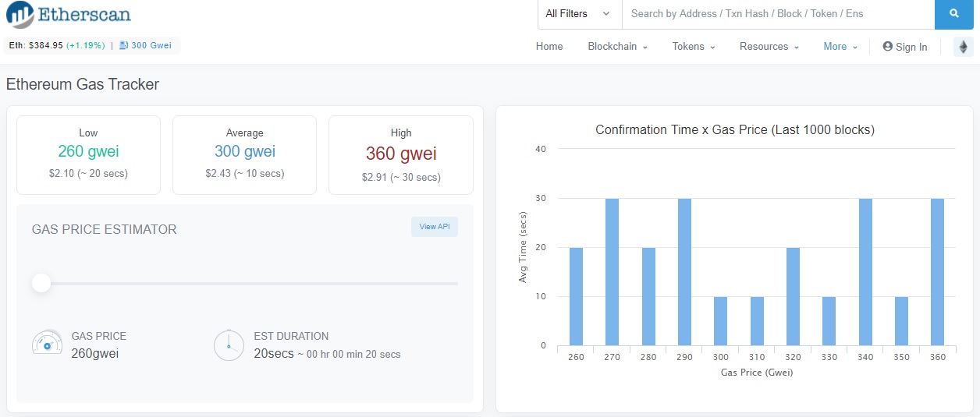
Task: Click the gas price speedometer icon
Action: point(47,344)
